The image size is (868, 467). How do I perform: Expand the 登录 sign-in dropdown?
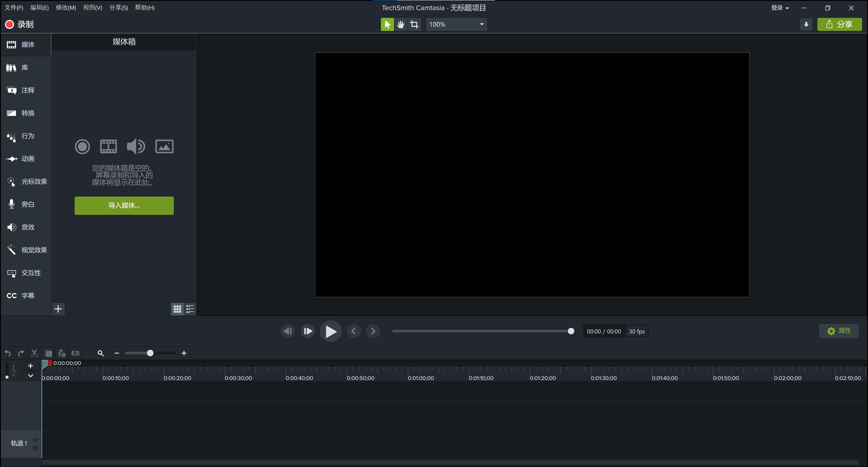click(780, 8)
